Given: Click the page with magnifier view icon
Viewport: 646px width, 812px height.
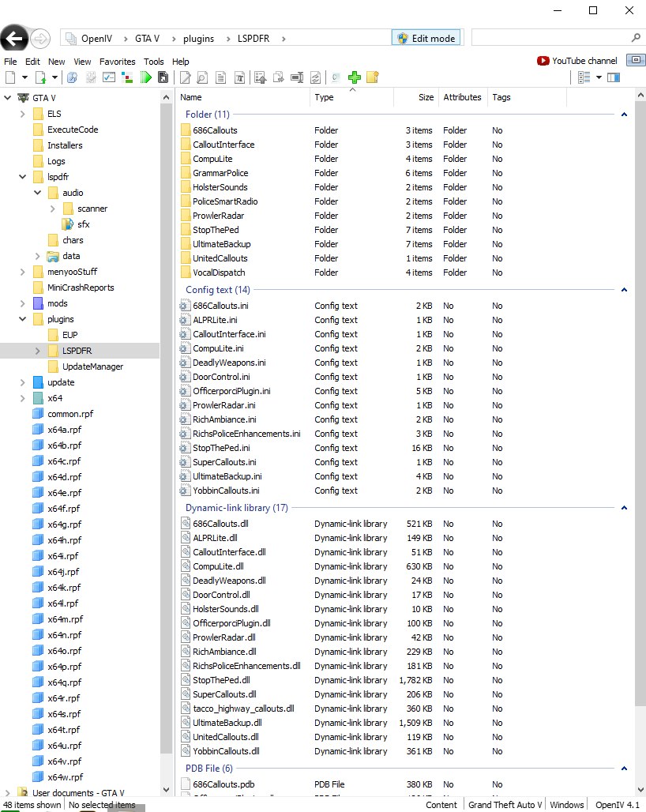Looking at the screenshot, I should (202, 77).
